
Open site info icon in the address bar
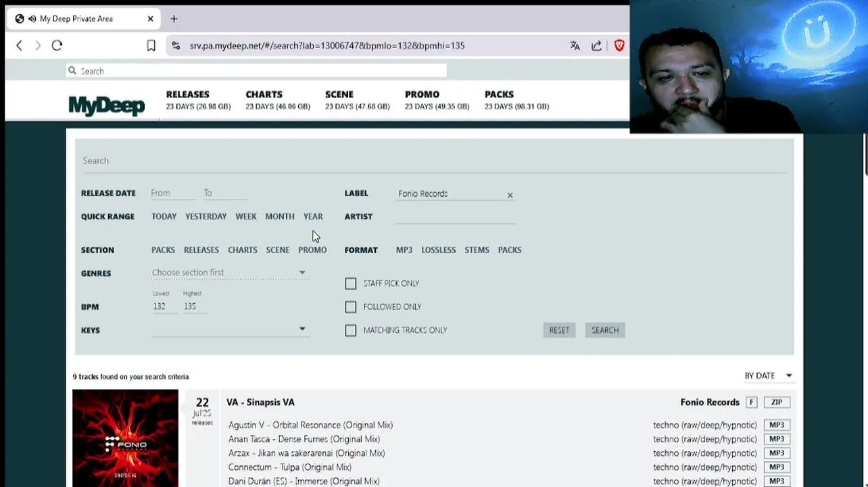pos(176,45)
